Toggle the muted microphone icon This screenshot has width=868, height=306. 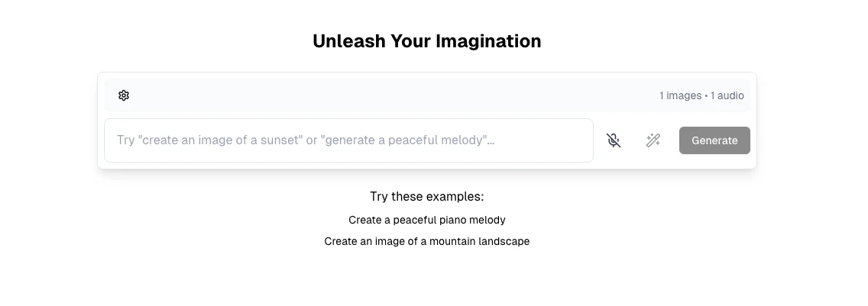point(614,140)
